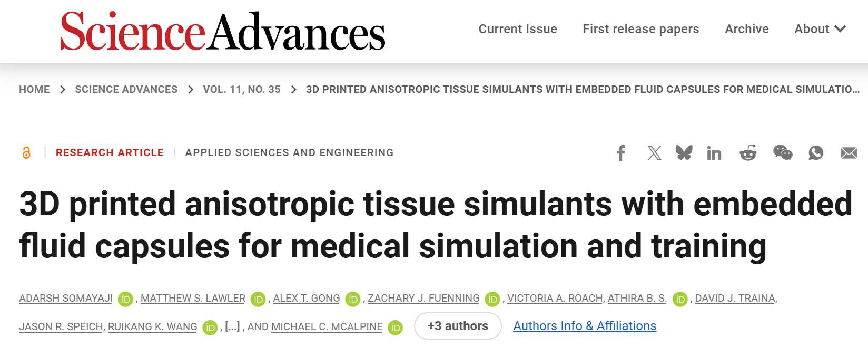Expand the About dropdown menu

coord(820,29)
